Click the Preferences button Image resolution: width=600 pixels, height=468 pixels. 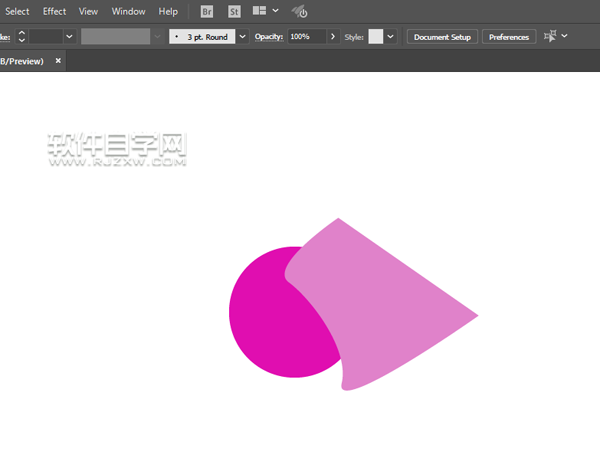pyautogui.click(x=509, y=36)
